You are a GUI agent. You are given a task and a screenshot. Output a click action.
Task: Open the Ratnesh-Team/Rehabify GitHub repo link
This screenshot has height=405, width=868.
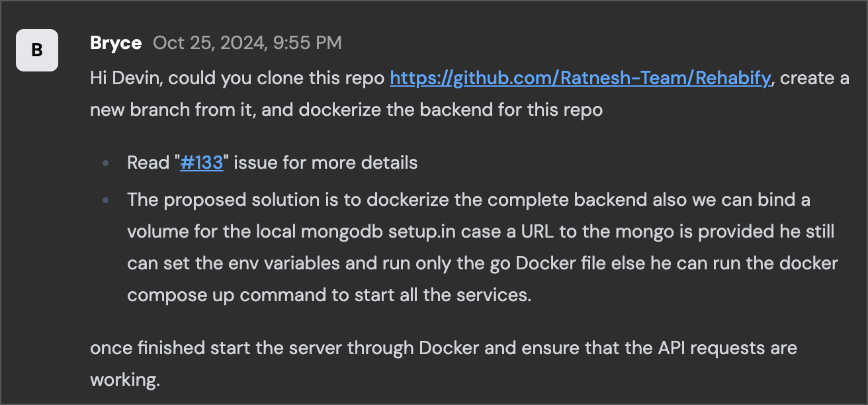(x=580, y=78)
